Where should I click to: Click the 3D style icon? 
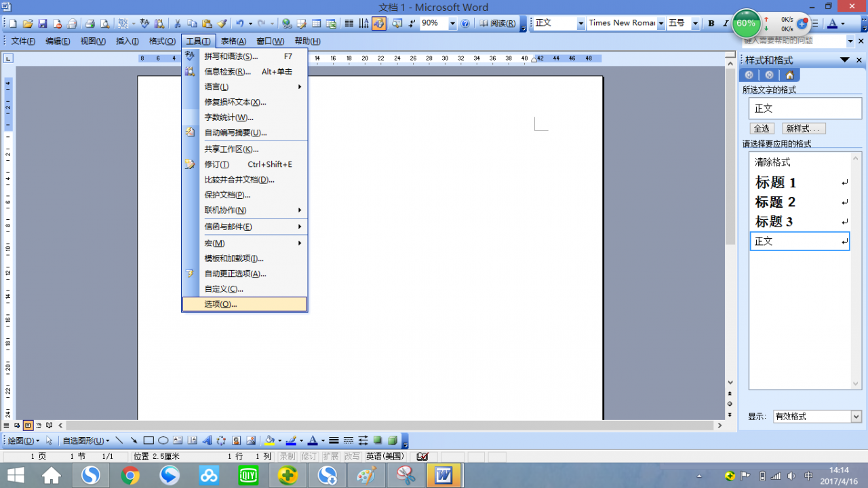point(393,440)
